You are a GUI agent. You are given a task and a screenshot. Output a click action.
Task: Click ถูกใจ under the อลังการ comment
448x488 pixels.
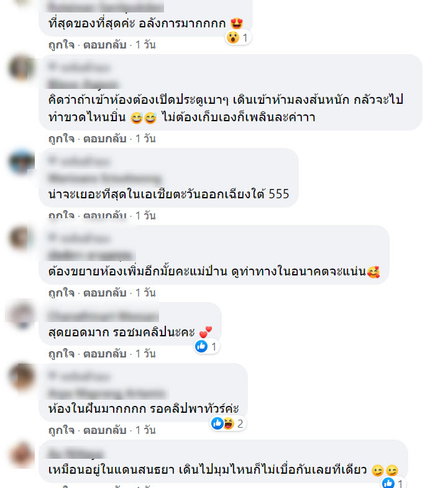(62, 45)
